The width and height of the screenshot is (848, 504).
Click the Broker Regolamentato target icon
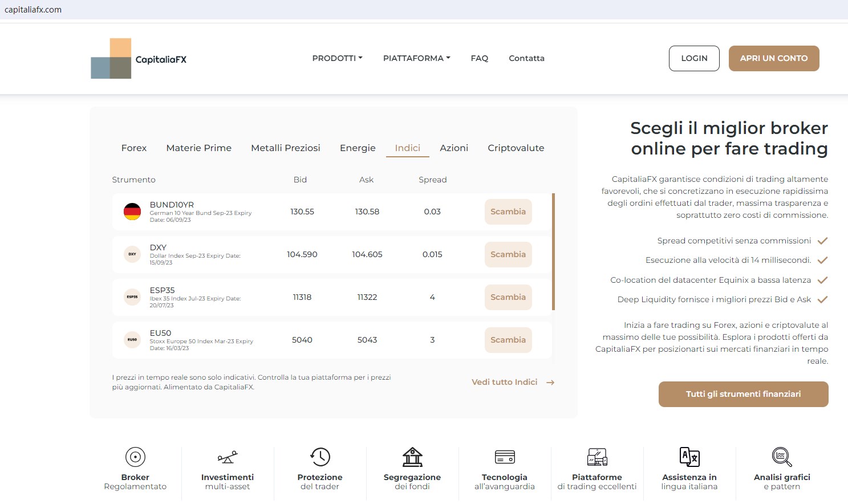tap(135, 457)
